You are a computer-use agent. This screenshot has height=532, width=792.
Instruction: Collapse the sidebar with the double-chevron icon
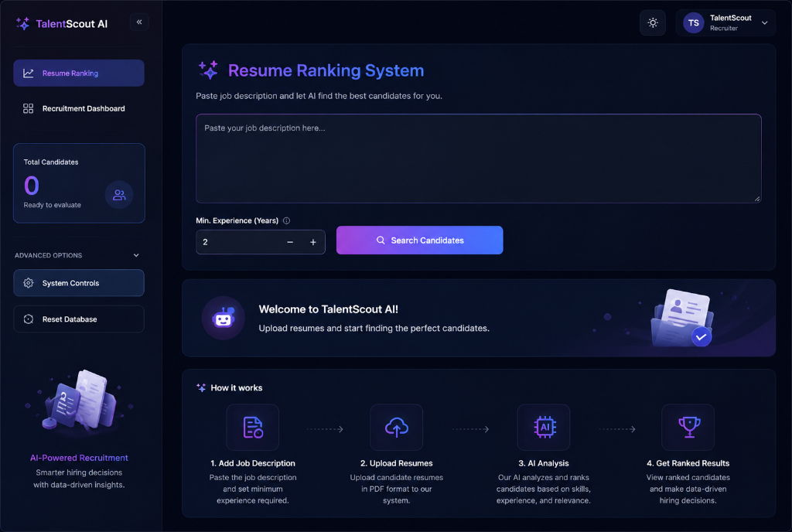pos(139,22)
